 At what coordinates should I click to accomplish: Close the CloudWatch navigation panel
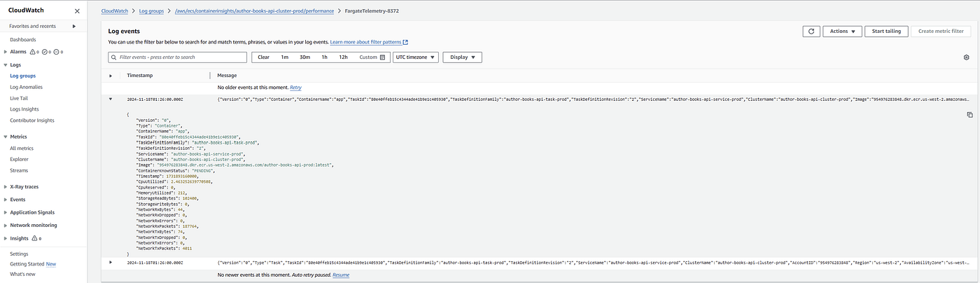76,11
